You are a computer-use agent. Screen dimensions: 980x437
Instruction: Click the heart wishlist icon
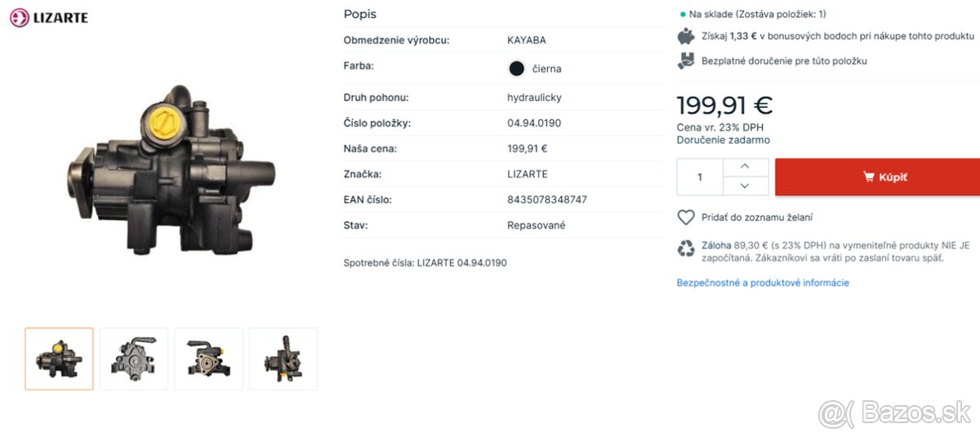[x=686, y=217]
